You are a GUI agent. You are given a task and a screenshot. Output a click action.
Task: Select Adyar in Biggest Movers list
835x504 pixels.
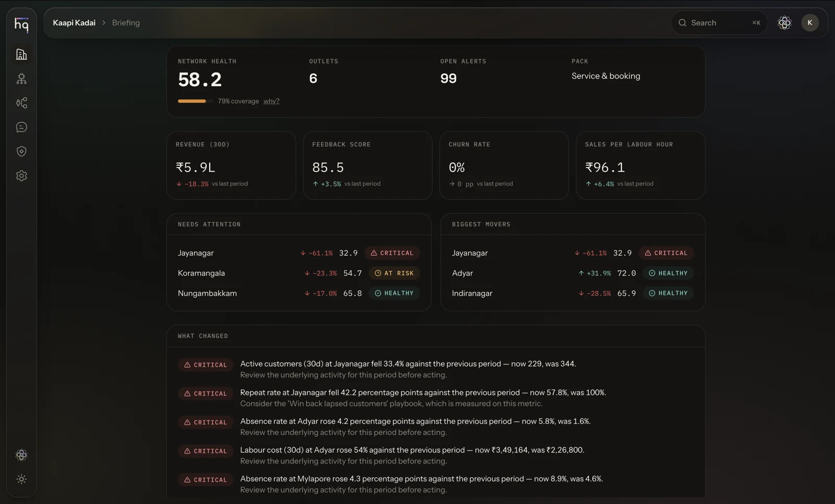point(572,273)
